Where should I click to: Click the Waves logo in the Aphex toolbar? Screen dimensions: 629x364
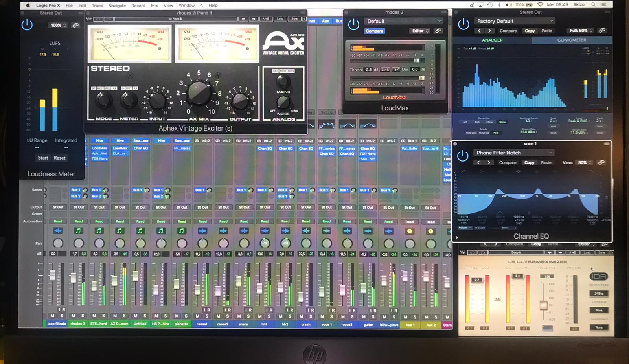pyautogui.click(x=89, y=19)
